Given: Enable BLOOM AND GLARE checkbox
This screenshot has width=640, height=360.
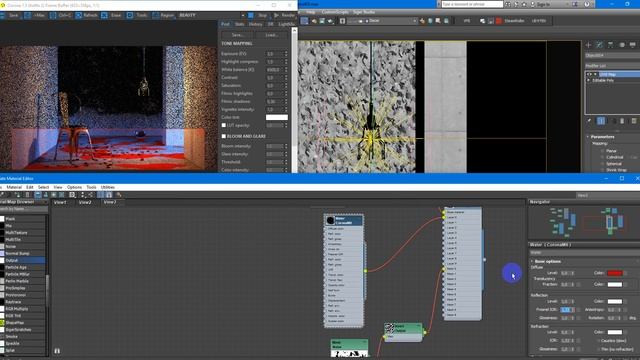Looking at the screenshot, I should 224,136.
